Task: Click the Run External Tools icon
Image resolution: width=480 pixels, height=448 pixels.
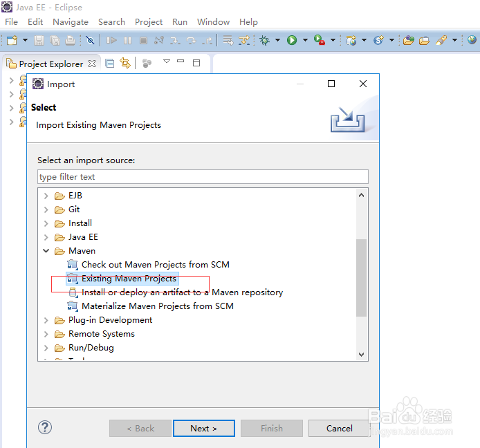Action: pyautogui.click(x=320, y=40)
